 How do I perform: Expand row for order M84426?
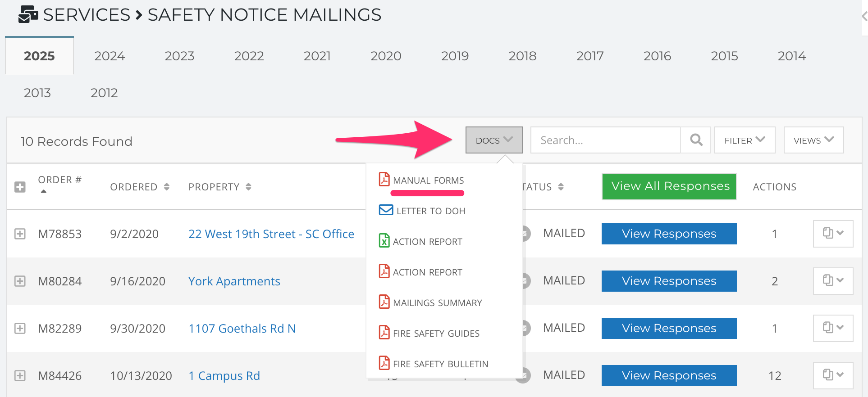(20, 376)
